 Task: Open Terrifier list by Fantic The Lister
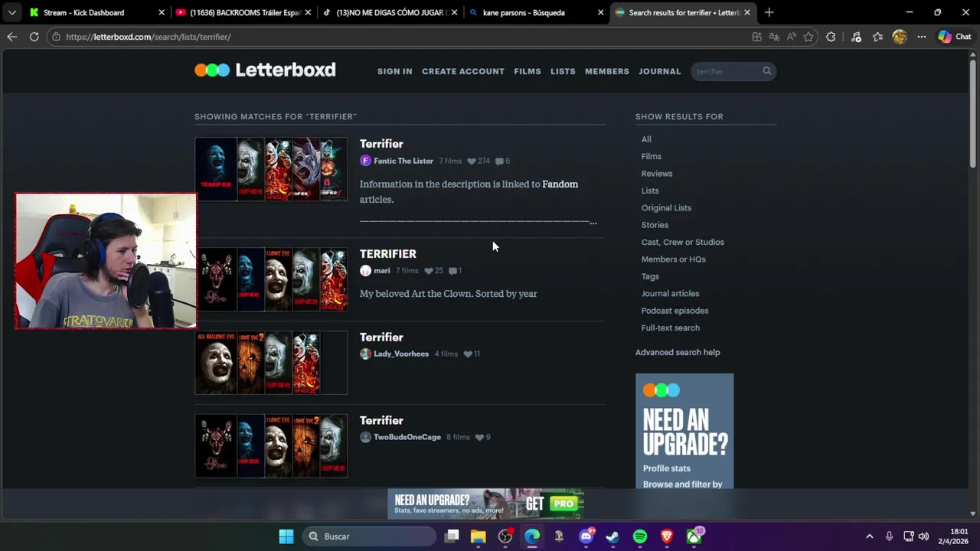coord(381,144)
